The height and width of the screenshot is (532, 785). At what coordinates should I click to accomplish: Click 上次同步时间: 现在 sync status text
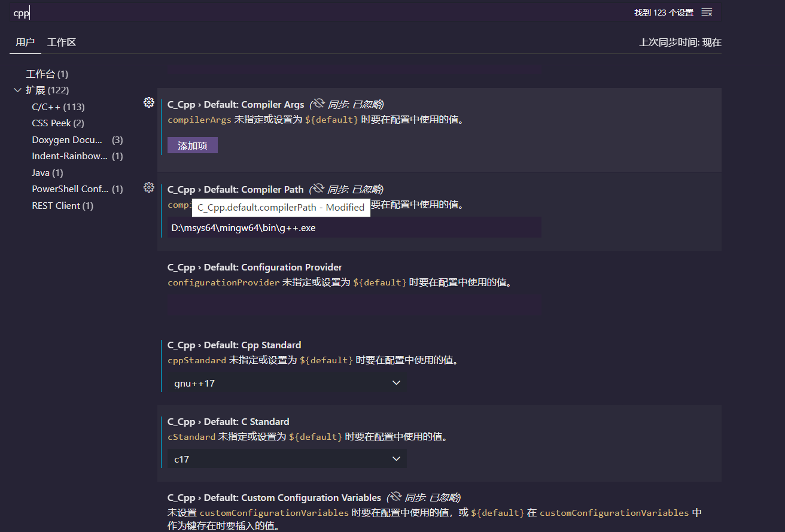pos(680,42)
